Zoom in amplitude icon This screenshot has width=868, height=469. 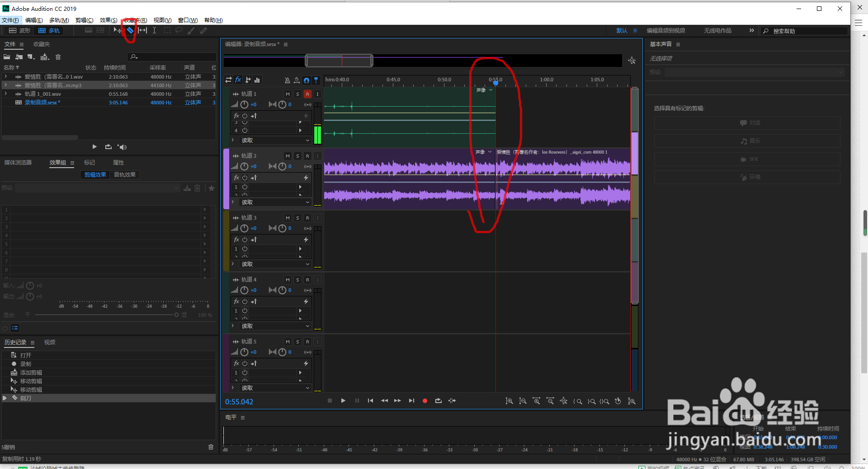(509, 401)
